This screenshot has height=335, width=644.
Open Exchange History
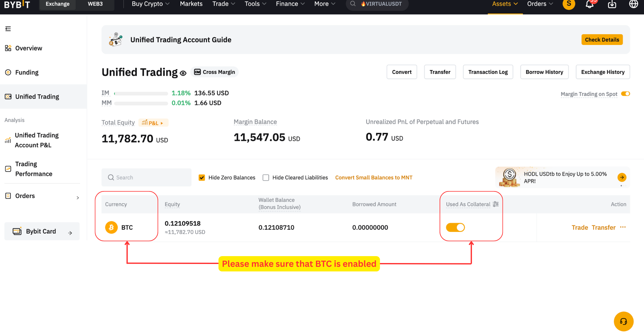pyautogui.click(x=603, y=72)
